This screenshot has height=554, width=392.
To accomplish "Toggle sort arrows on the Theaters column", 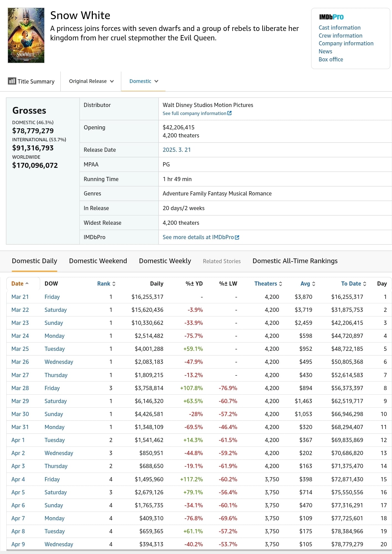I will 281,284.
